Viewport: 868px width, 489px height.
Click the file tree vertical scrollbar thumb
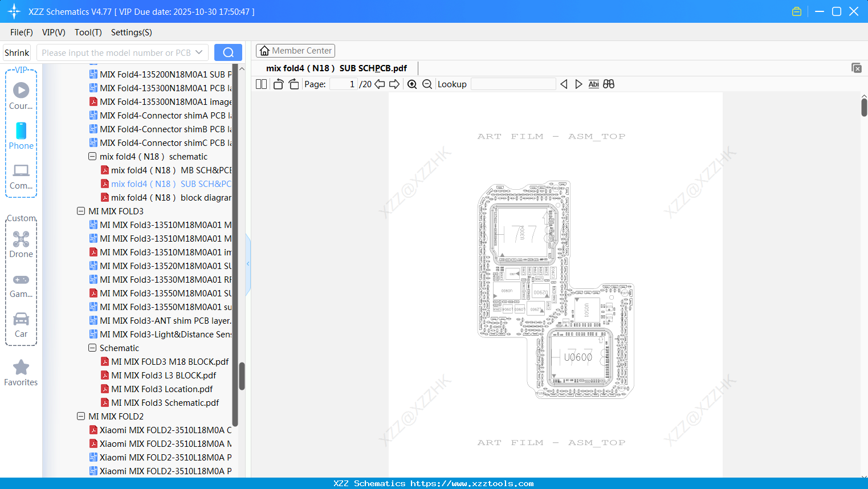pos(242,376)
